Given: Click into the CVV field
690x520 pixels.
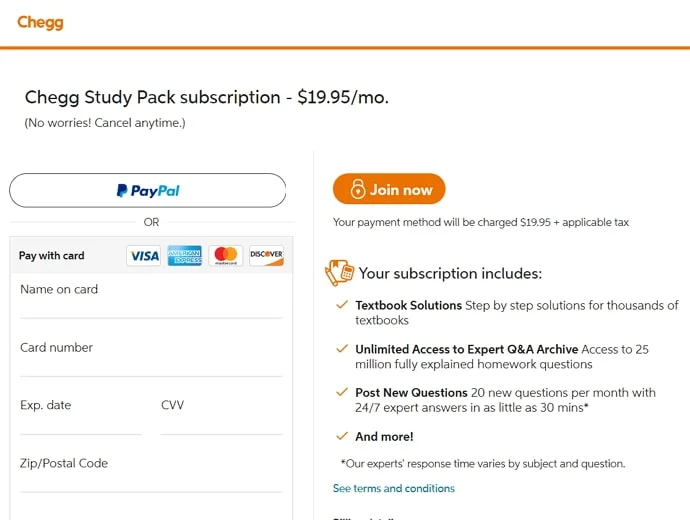Looking at the screenshot, I should 221,420.
